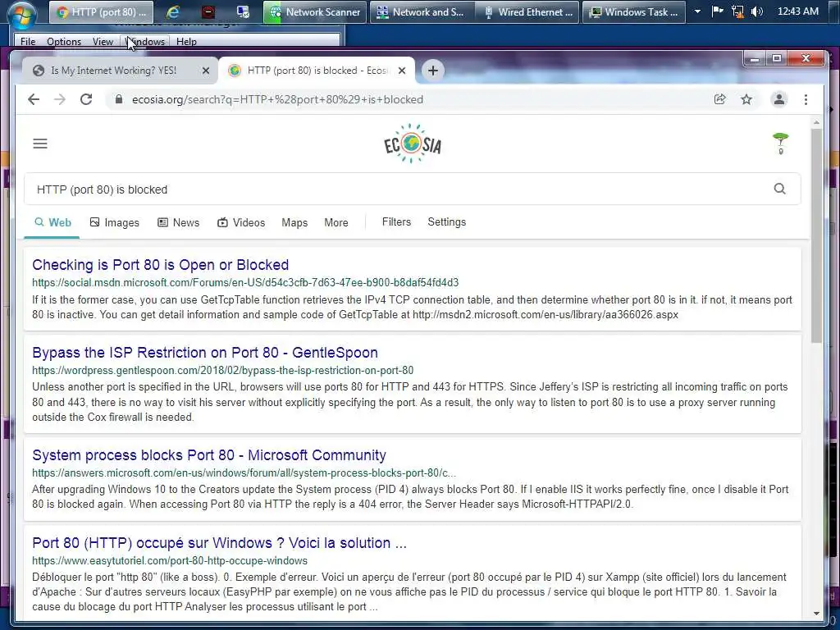Open Port 80 occupé sur Windows result
This screenshot has width=840, height=630.
click(220, 543)
